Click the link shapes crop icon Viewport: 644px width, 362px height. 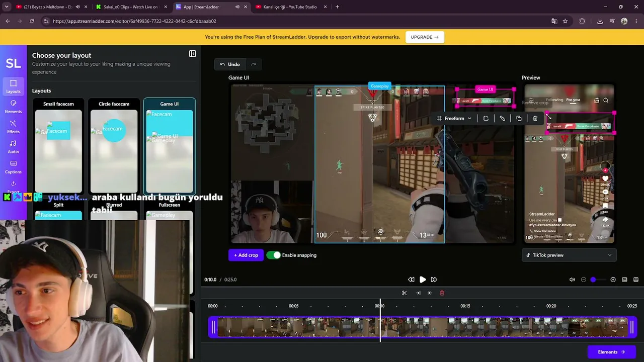tap(502, 118)
